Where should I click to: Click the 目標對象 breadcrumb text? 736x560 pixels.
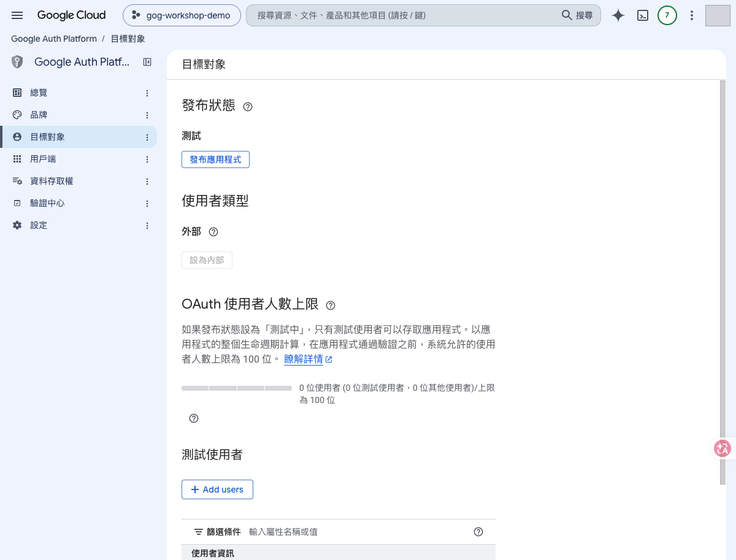coord(128,39)
